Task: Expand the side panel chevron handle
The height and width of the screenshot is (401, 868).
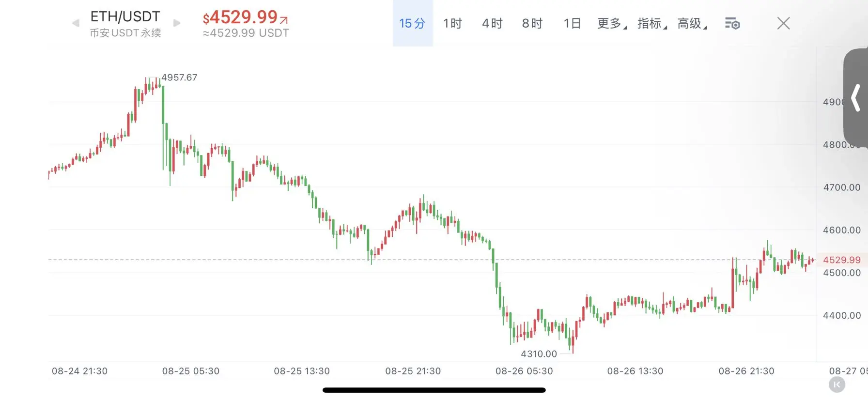Action: point(856,97)
